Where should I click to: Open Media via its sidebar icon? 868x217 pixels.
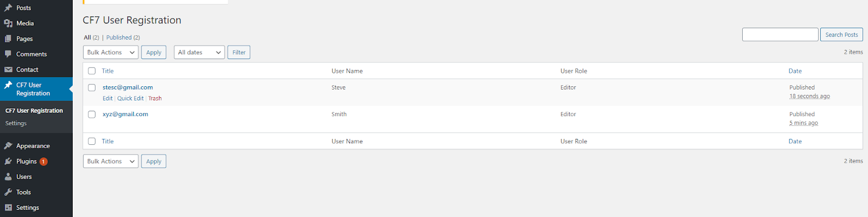pyautogui.click(x=8, y=23)
